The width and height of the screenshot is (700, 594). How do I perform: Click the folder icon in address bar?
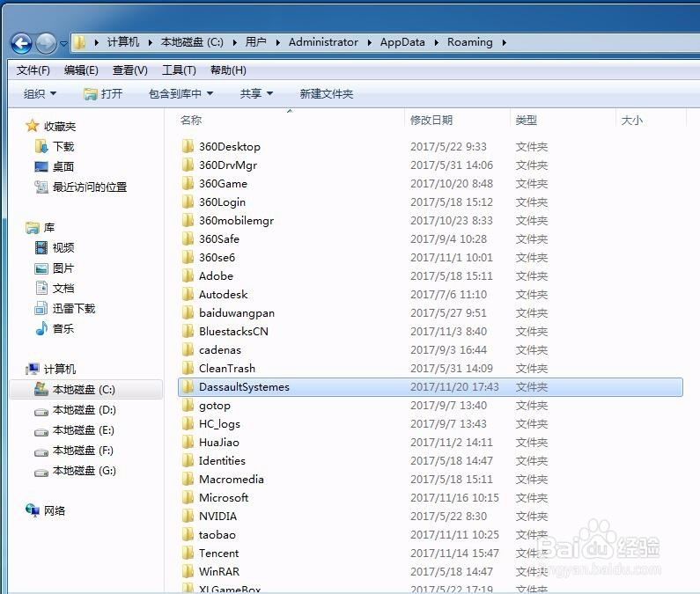pos(80,42)
